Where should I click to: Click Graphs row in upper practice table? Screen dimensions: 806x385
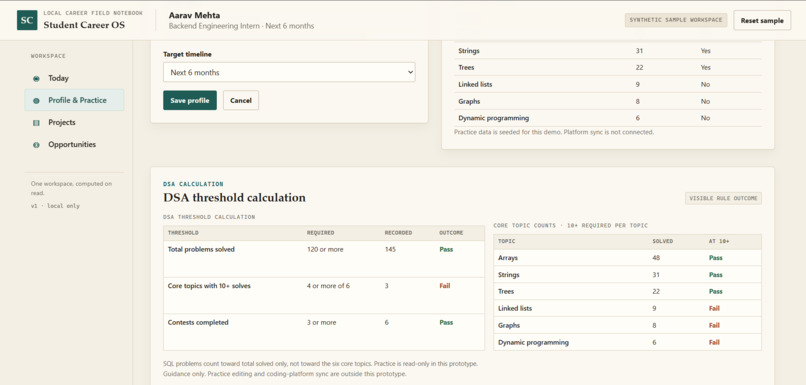coord(608,101)
